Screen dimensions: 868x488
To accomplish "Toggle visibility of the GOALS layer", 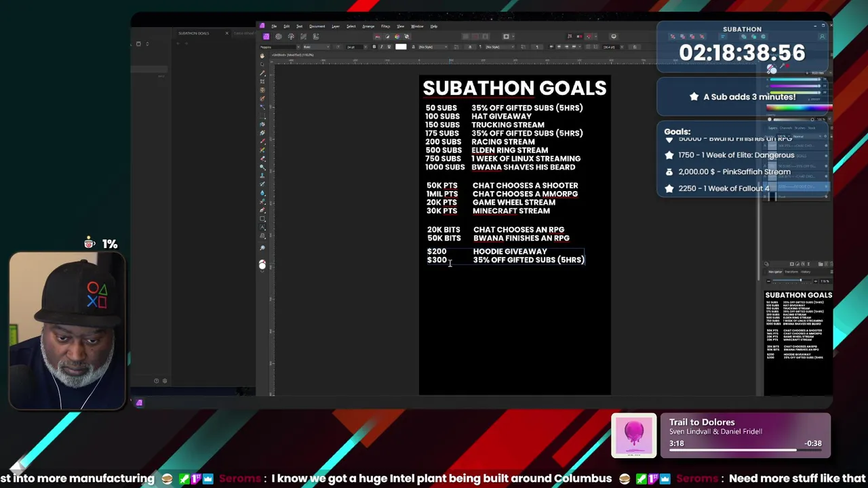I will (826, 156).
